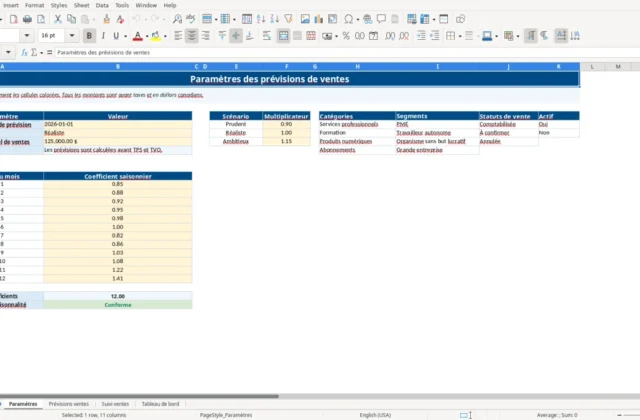Screen dimensions: 640x420
Task: Open the underline style dropdown arrow
Action: [x=125, y=36]
